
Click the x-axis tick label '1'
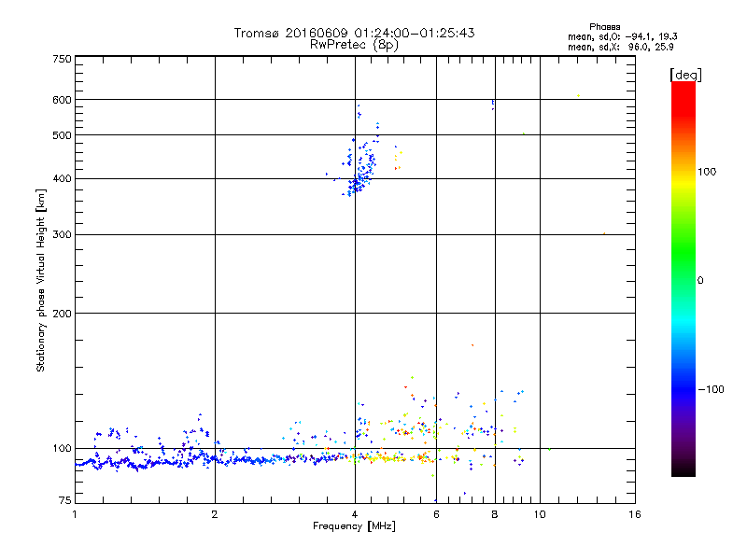pyautogui.click(x=75, y=514)
